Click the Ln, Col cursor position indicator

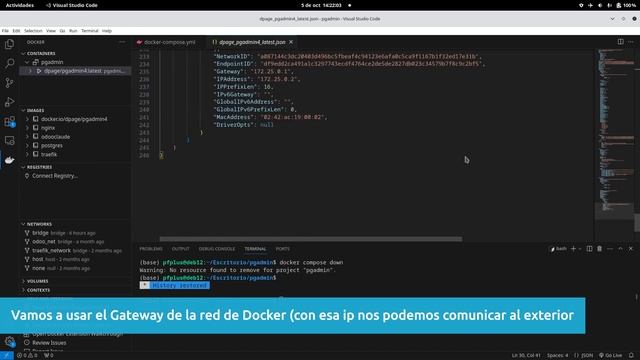tap(526, 356)
